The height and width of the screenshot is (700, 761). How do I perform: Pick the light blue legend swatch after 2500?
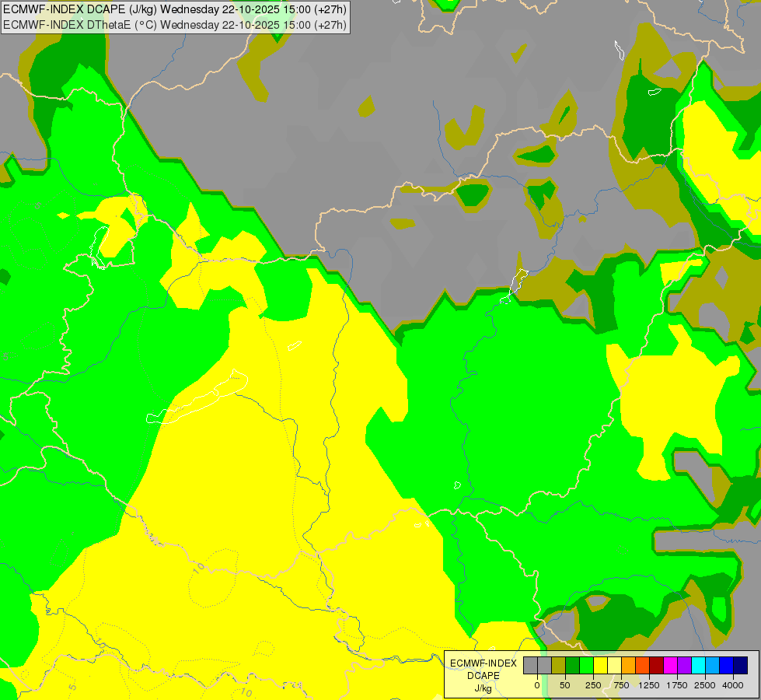tap(713, 665)
